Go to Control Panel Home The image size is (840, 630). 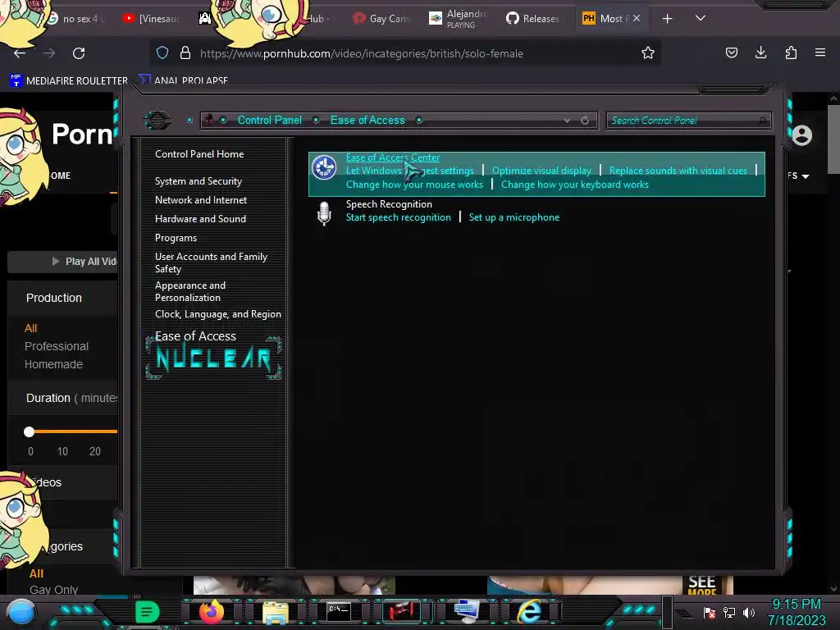click(199, 154)
